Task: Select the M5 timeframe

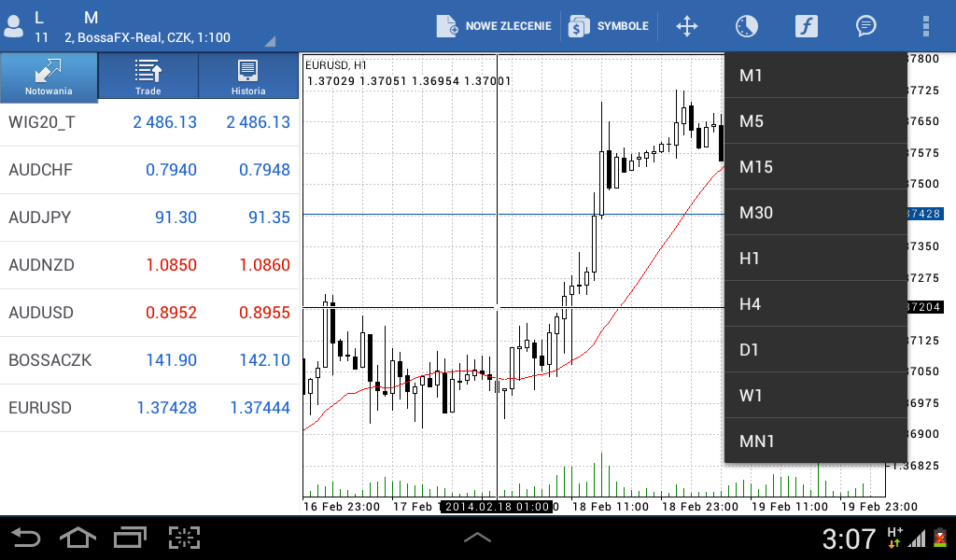Action: [x=815, y=121]
